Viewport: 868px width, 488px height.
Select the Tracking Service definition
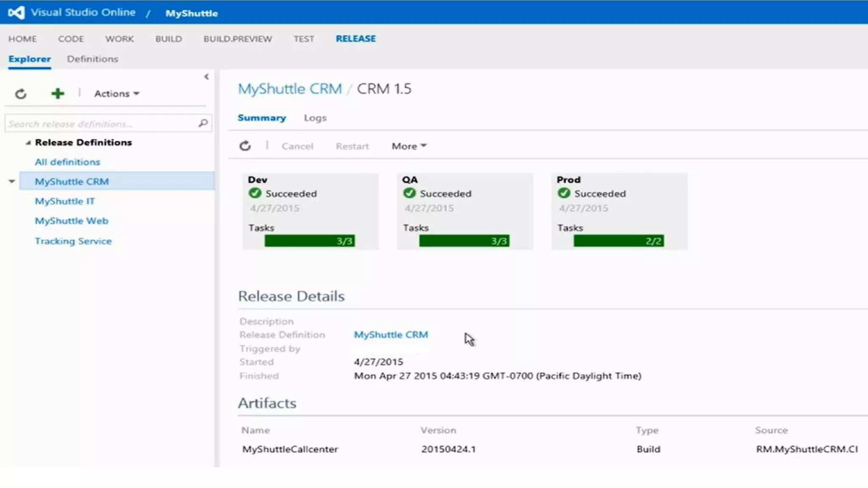(x=73, y=241)
